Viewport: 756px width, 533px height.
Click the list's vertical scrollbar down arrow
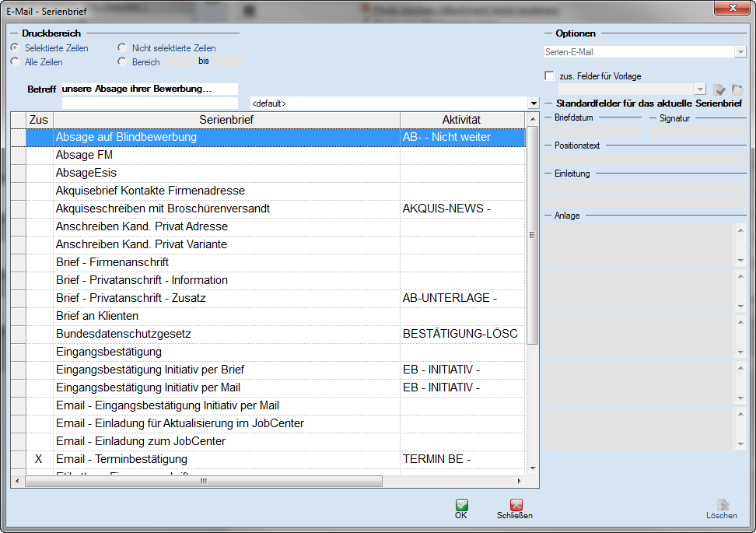tap(533, 468)
